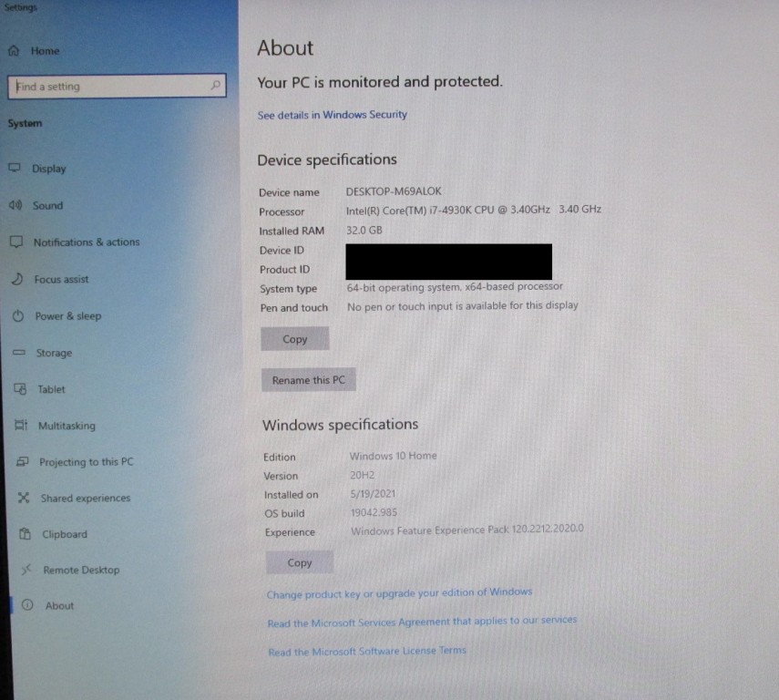Select About in the sidebar
This screenshot has height=700, width=779.
pos(59,605)
